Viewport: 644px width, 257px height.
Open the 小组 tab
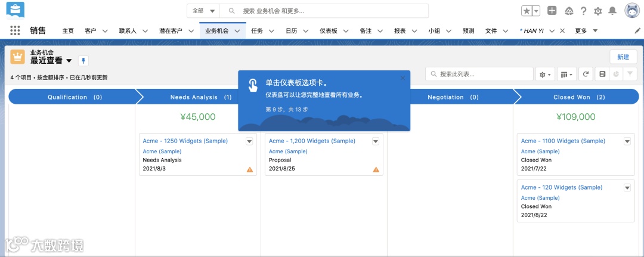pyautogui.click(x=434, y=31)
